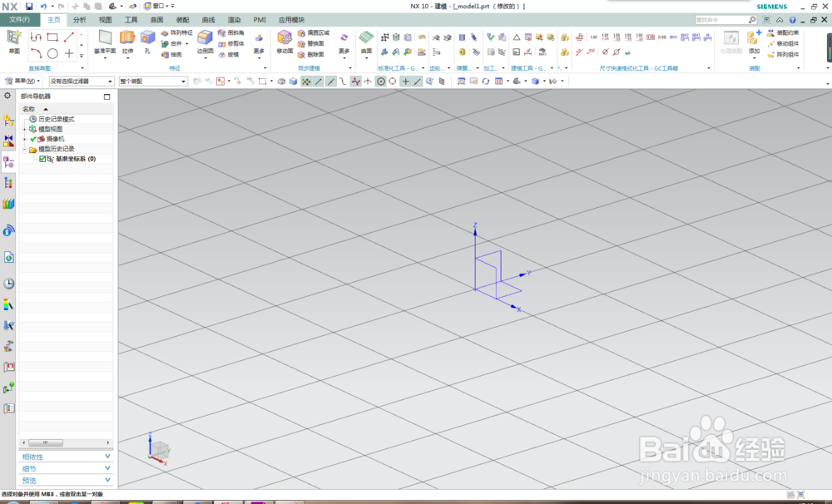
Task: Click the 移动组件 button
Action: (x=783, y=44)
